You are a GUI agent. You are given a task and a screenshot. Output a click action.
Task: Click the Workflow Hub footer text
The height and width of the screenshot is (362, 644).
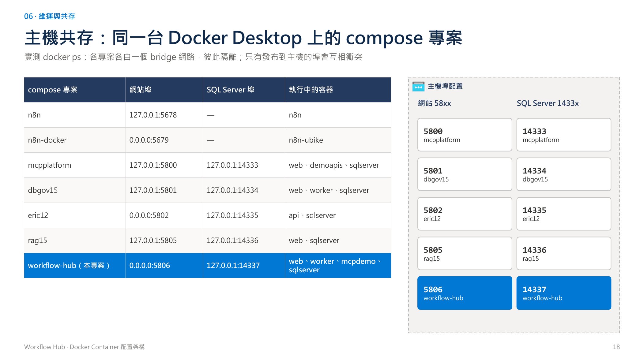tap(84, 347)
